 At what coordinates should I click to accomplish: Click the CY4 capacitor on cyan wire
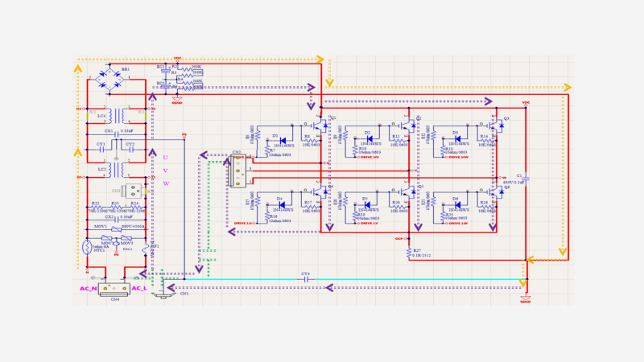(x=307, y=280)
